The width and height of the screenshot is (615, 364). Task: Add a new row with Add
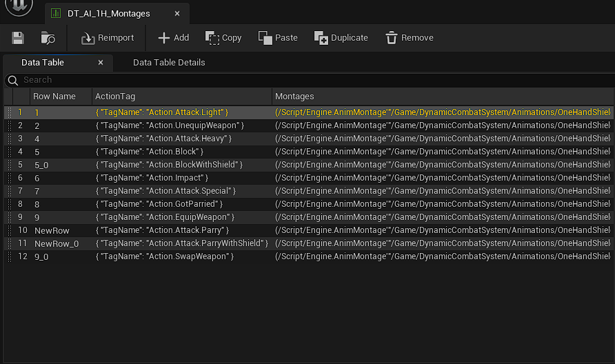(173, 38)
